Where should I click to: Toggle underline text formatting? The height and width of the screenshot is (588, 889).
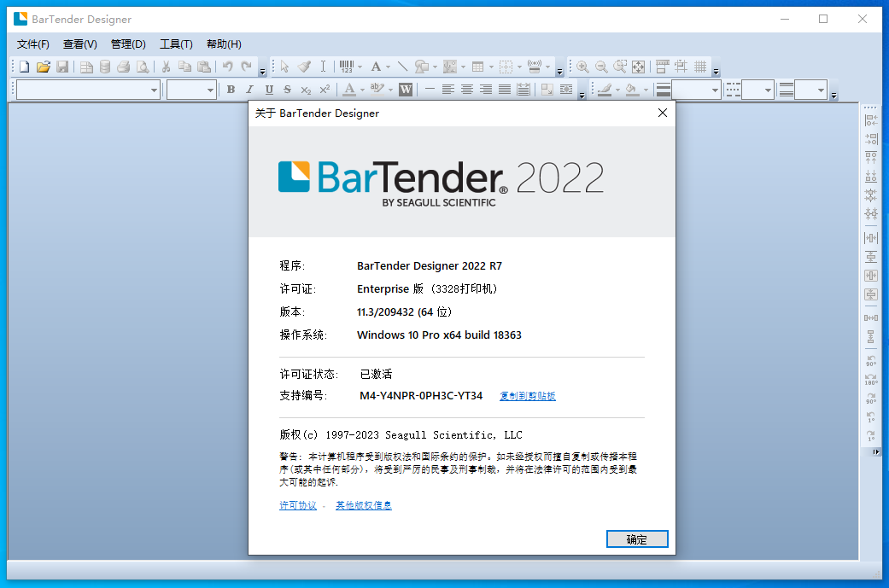(x=269, y=90)
